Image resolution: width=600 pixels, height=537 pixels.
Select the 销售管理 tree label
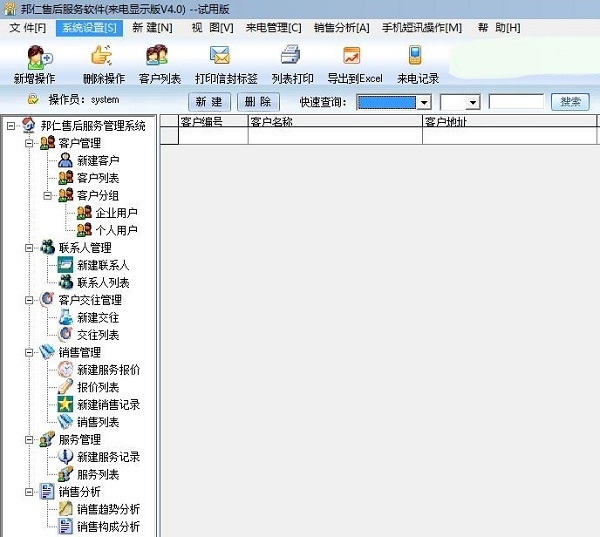click(80, 352)
